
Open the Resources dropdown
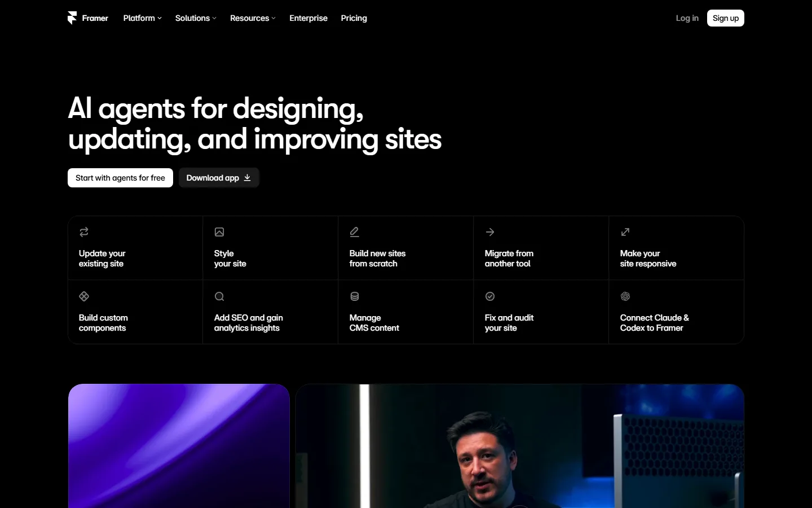pos(253,18)
